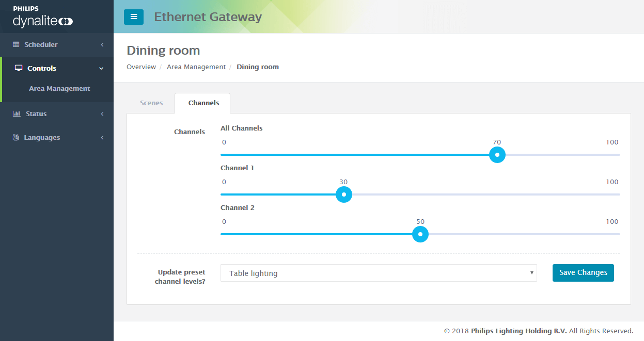The image size is (644, 341).
Task: Open the Table lighting dropdown arrow
Action: (x=531, y=273)
